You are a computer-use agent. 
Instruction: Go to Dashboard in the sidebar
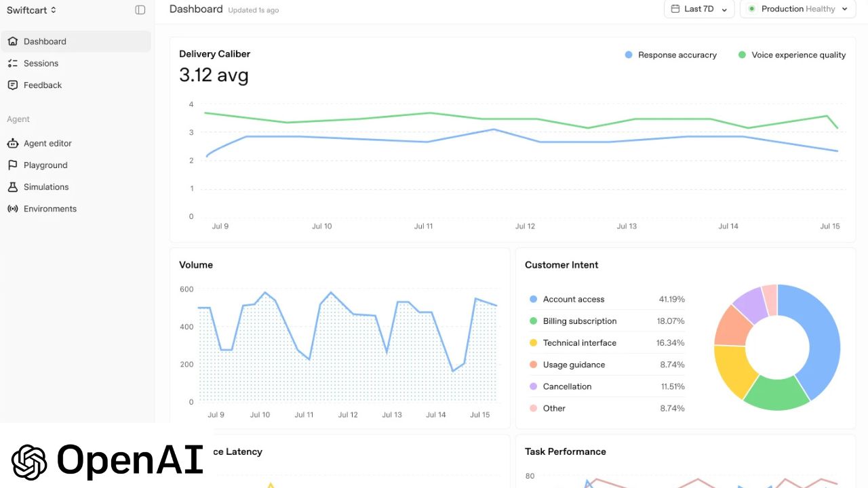coord(76,41)
